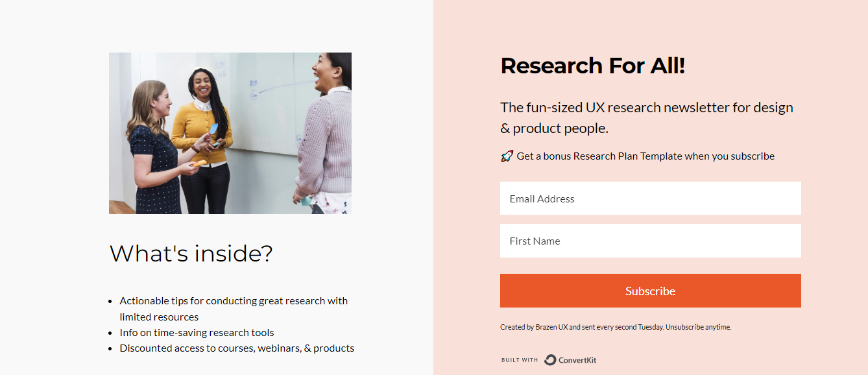Click the rocket emoji icon
This screenshot has width=868, height=375.
coord(507,156)
